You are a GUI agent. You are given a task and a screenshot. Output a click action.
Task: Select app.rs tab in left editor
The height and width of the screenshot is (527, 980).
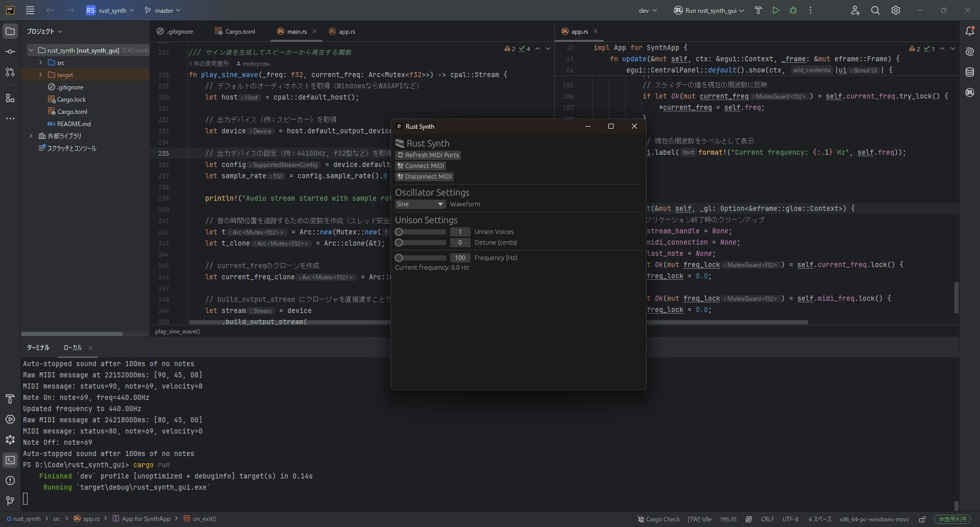(x=342, y=31)
